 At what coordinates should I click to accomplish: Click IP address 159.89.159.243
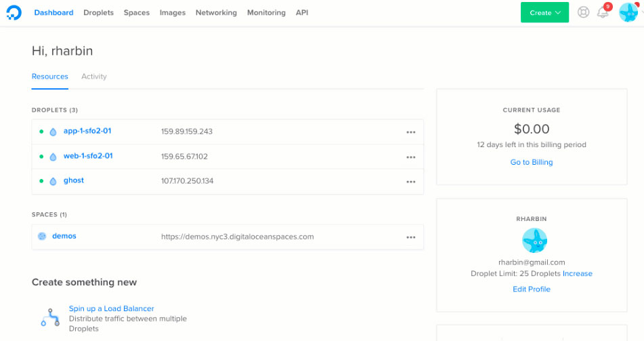click(187, 132)
